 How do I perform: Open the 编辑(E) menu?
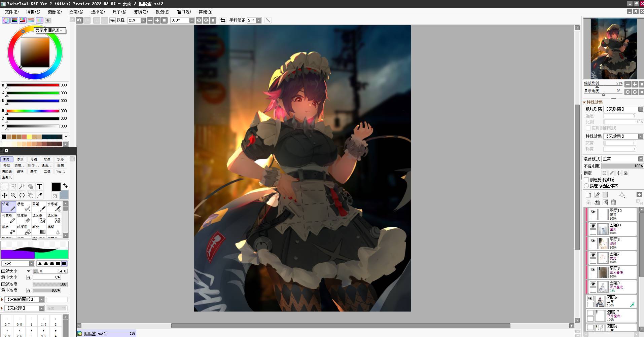click(33, 12)
